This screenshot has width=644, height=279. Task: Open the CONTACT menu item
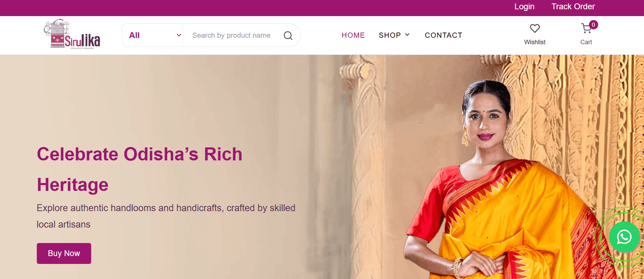click(443, 35)
